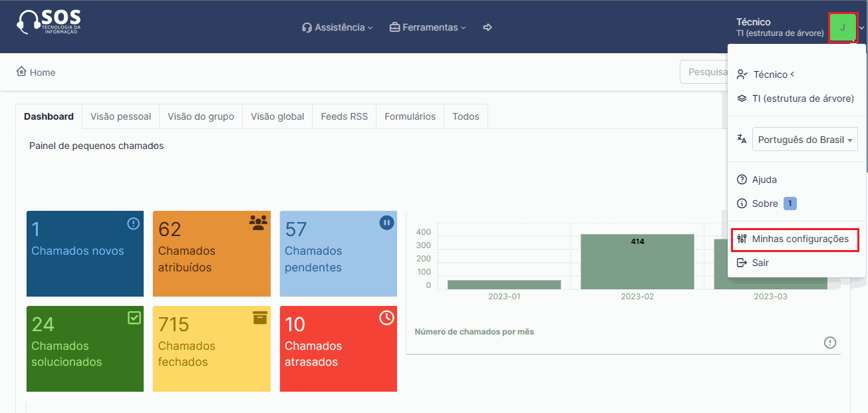Click the archive icon on Chamados fechados

[260, 318]
